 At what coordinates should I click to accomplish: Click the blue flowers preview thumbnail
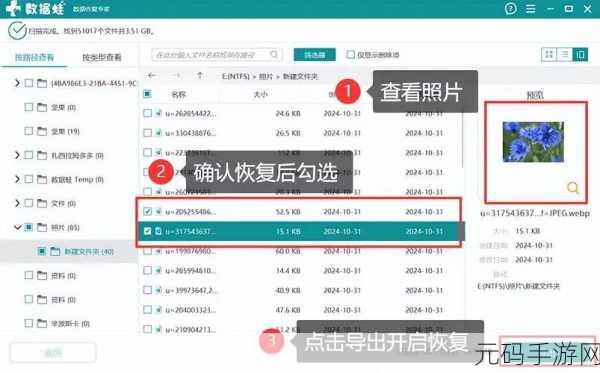[533, 142]
